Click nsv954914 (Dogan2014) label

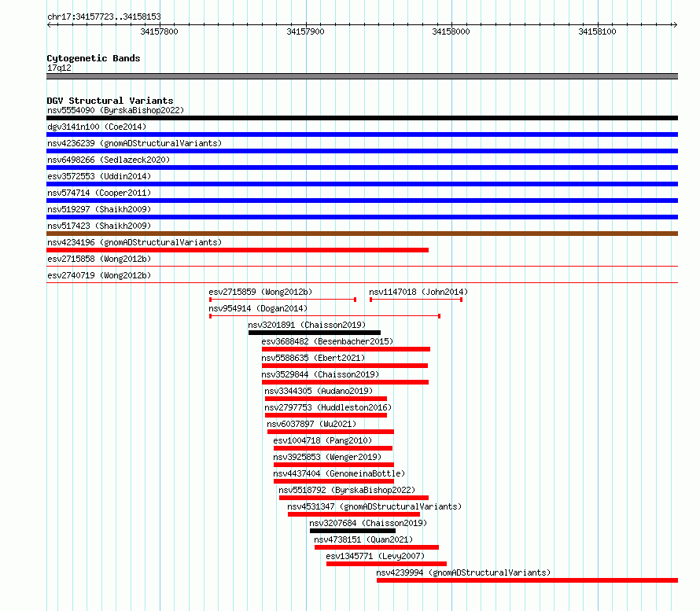tap(258, 308)
